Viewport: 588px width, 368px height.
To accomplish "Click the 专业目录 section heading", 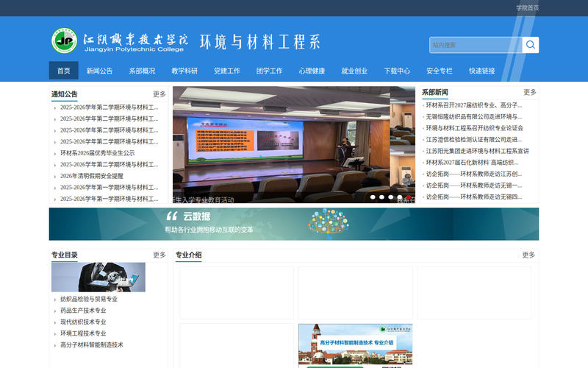I will (65, 255).
